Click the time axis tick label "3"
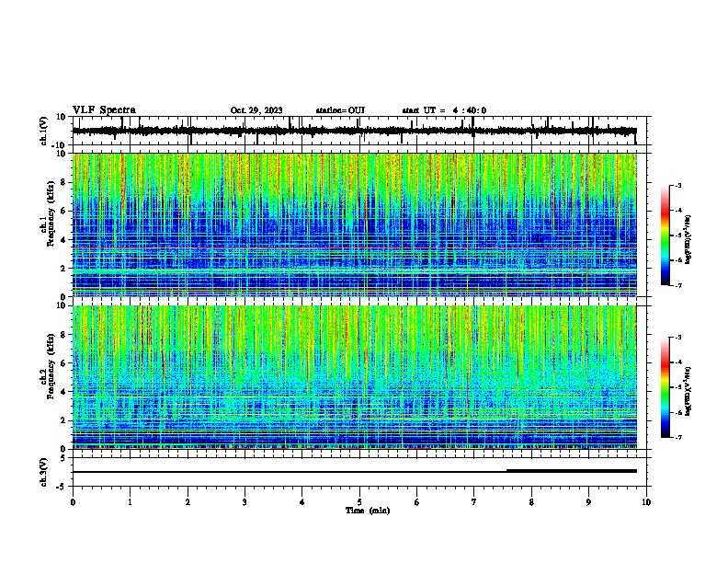 245,502
